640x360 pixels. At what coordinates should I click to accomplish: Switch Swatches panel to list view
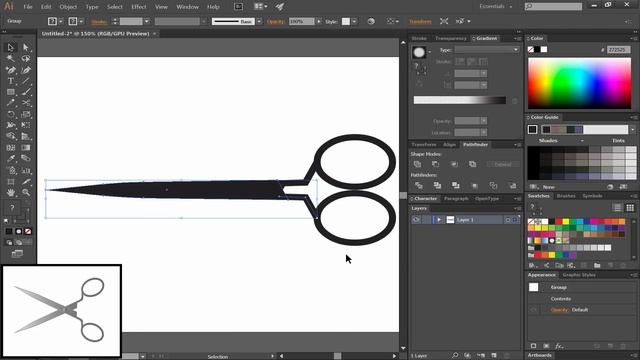pos(617,208)
